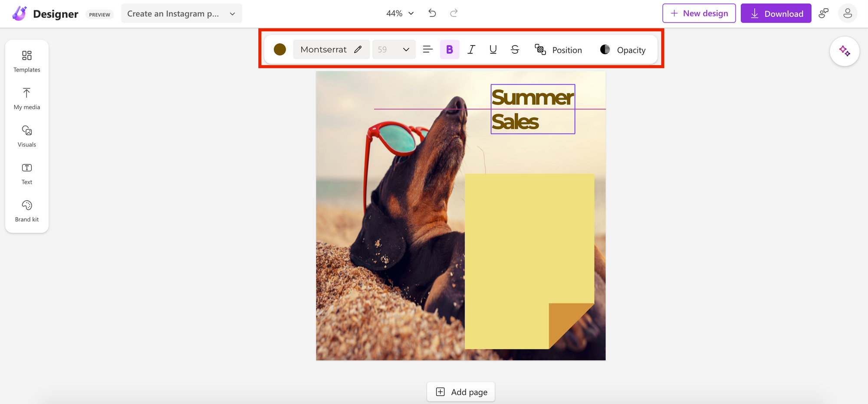
Task: Open the Brand kit panel
Action: pos(26,211)
